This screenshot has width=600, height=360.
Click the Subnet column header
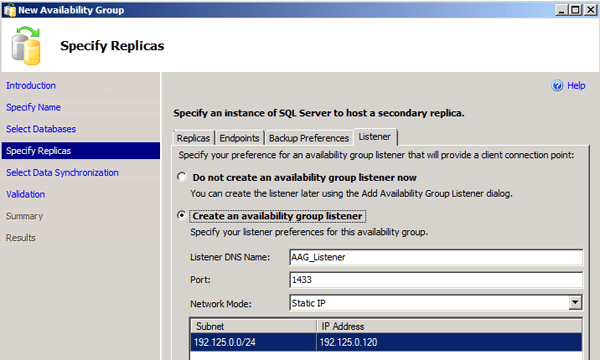(254, 326)
